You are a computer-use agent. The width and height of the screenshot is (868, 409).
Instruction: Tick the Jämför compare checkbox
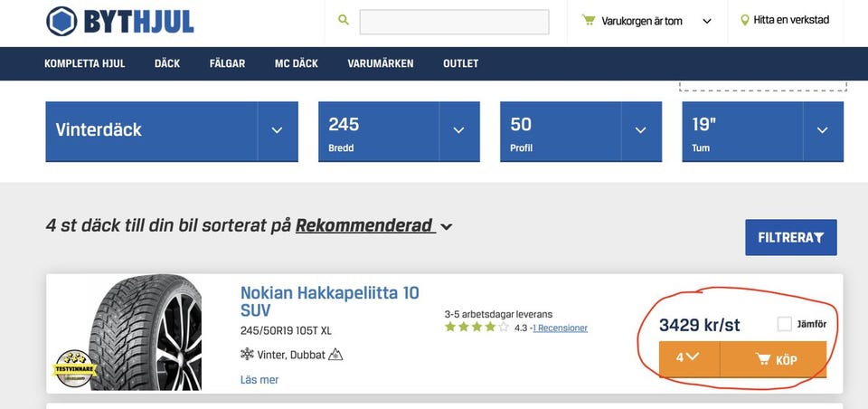coord(785,324)
